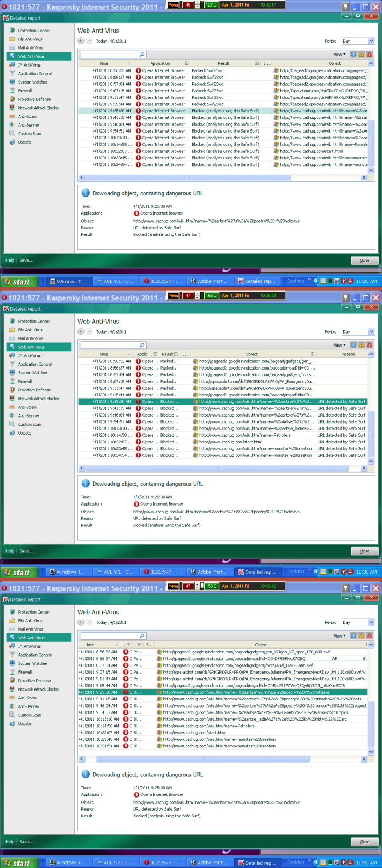Click Save link in the 10:35 AM capture
This screenshot has height=868, width=382.
click(x=26, y=260)
